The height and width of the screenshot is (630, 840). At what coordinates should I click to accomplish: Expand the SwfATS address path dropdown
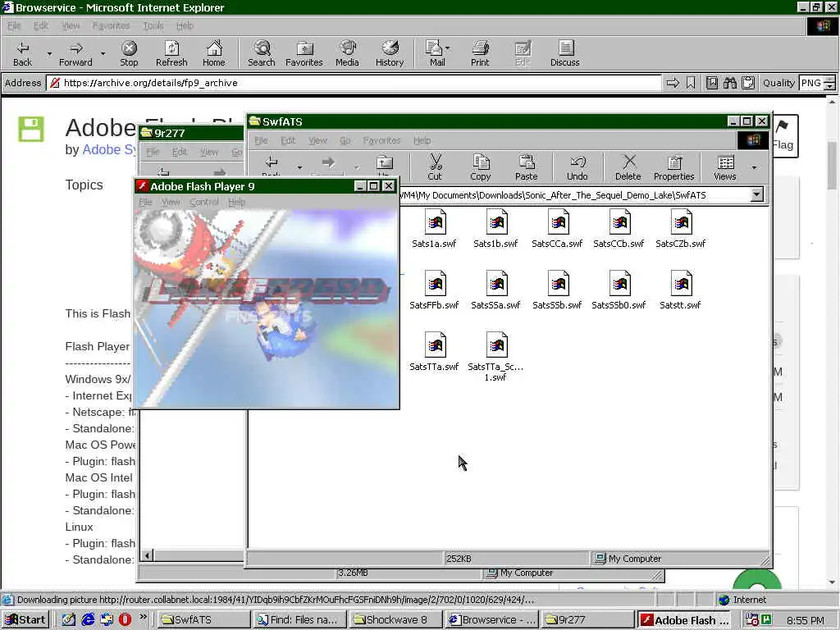(x=756, y=195)
